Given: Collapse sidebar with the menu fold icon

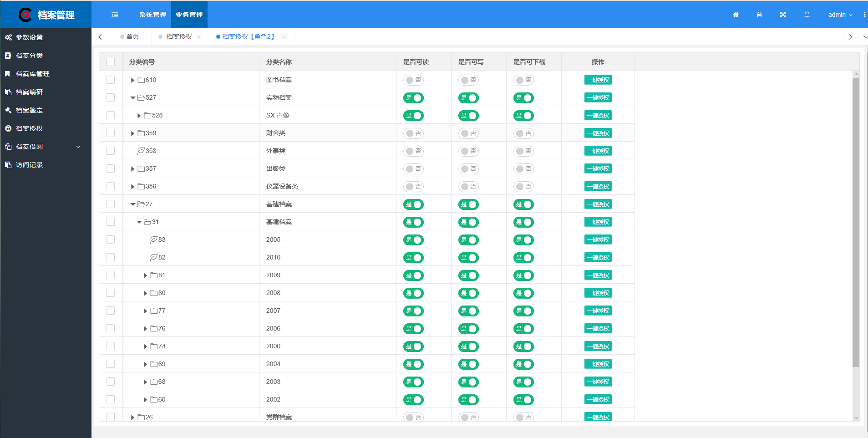Looking at the screenshot, I should (115, 15).
